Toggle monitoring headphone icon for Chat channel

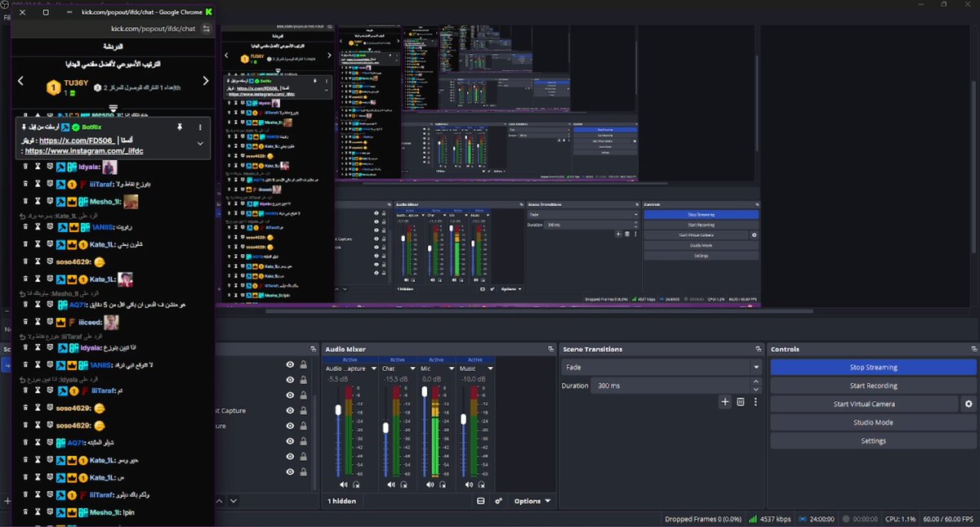(x=403, y=485)
